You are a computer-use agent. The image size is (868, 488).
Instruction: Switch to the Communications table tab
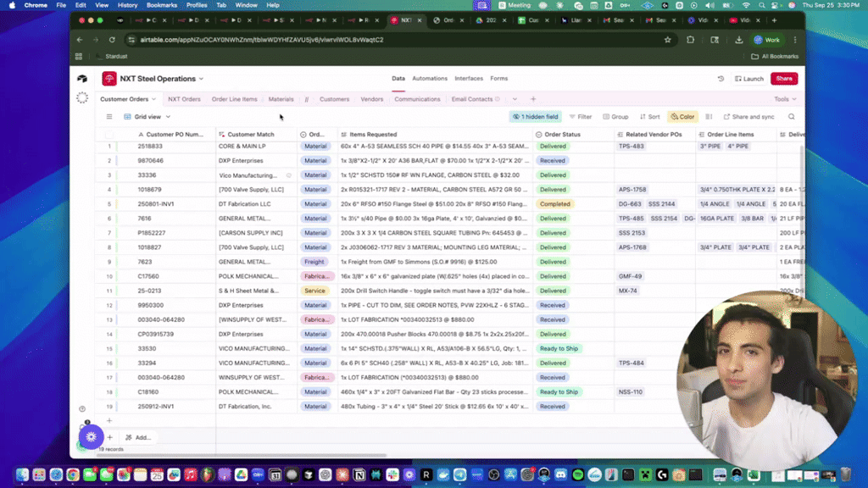point(417,99)
